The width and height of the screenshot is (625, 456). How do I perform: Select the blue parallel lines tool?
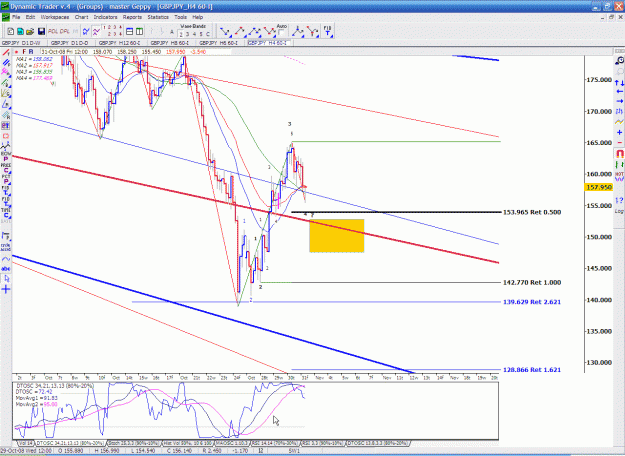tap(6, 63)
